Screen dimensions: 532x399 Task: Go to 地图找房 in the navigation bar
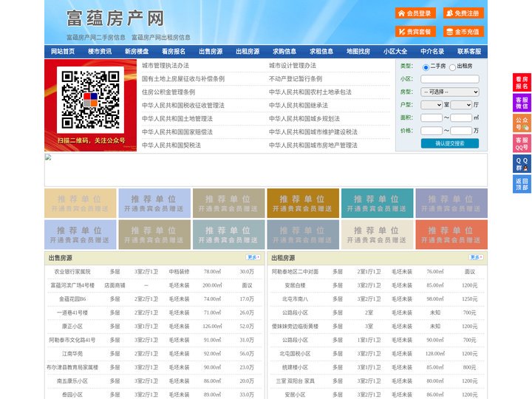(358, 52)
